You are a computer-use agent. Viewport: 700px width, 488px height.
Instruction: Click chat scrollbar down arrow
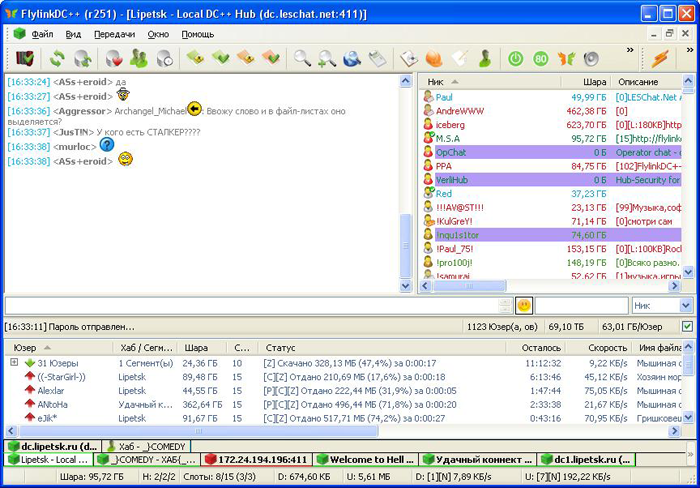[x=405, y=286]
